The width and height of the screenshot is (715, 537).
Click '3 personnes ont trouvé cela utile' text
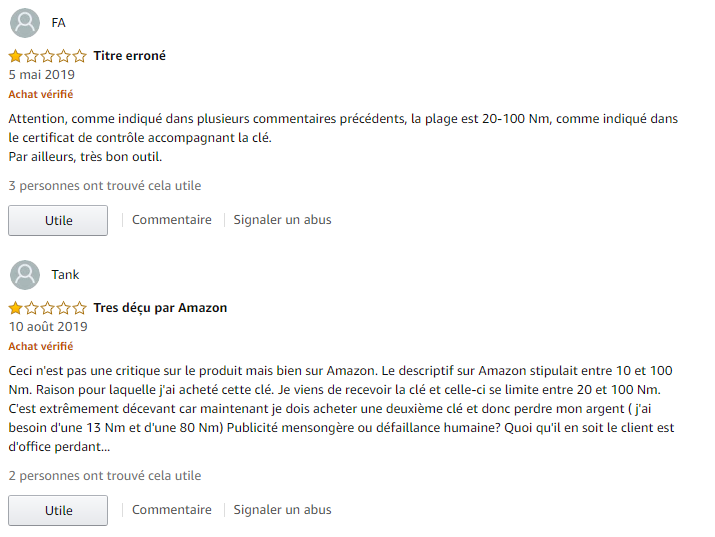[105, 186]
